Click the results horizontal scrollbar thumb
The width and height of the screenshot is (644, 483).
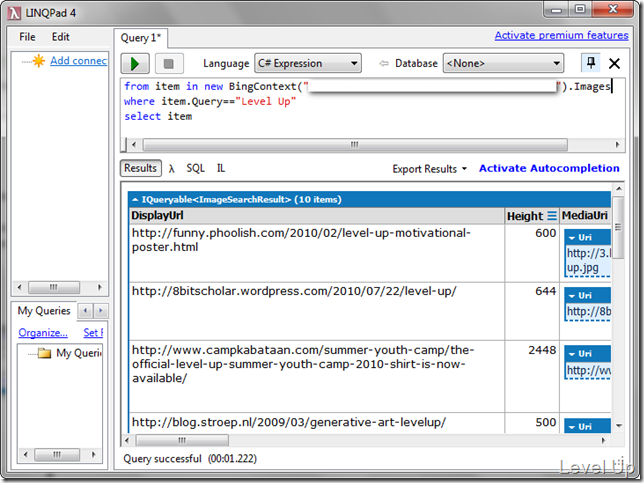point(182,440)
